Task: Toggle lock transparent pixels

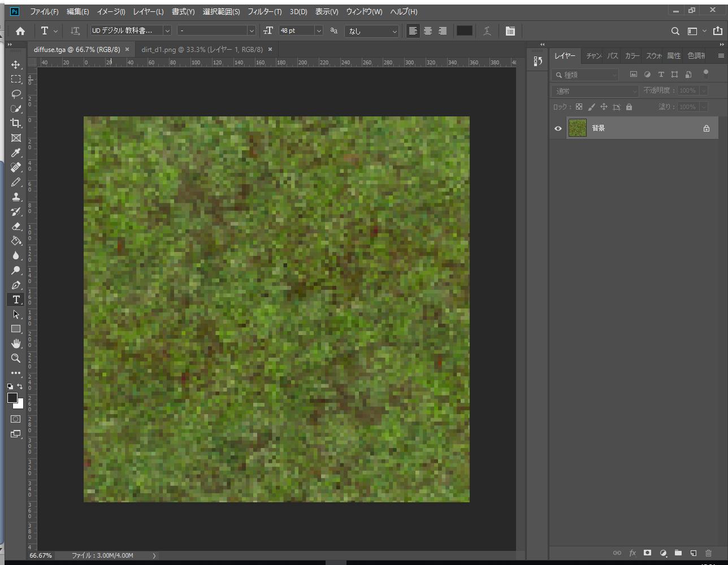Action: click(579, 107)
